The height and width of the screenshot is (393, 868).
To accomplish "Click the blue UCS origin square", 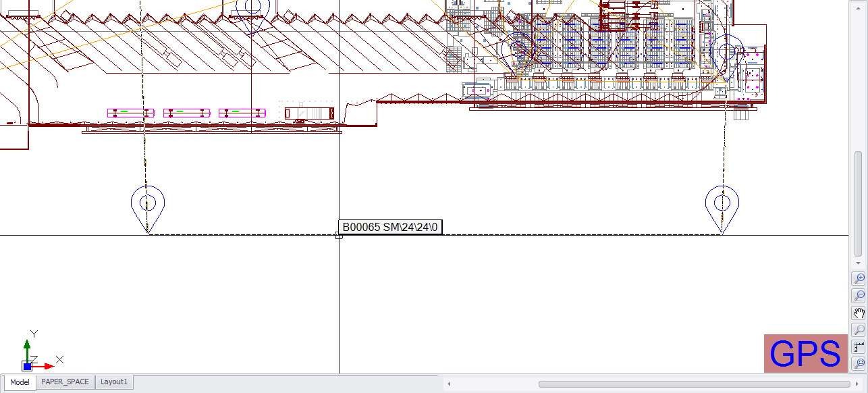I will click(27, 367).
